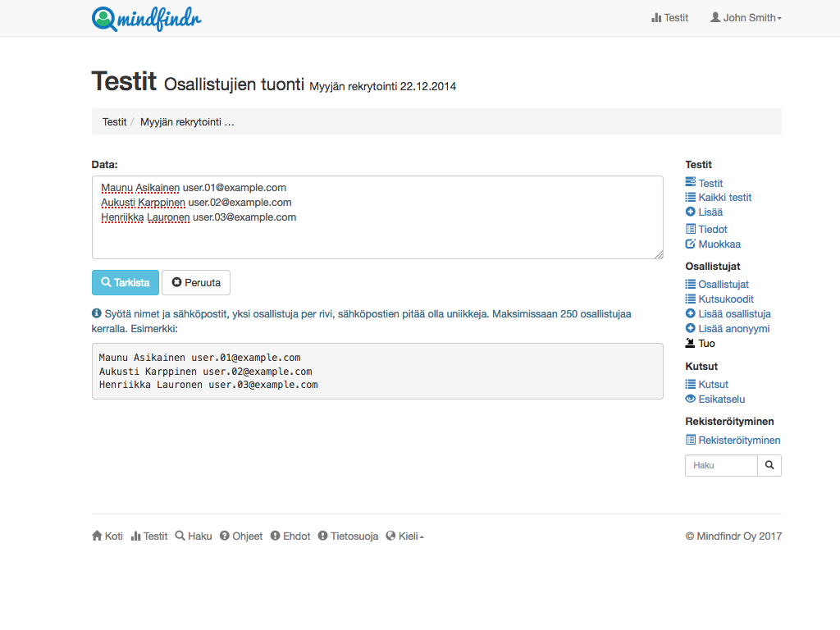
Task: Click the Esikatselu eye icon
Action: coord(691,399)
